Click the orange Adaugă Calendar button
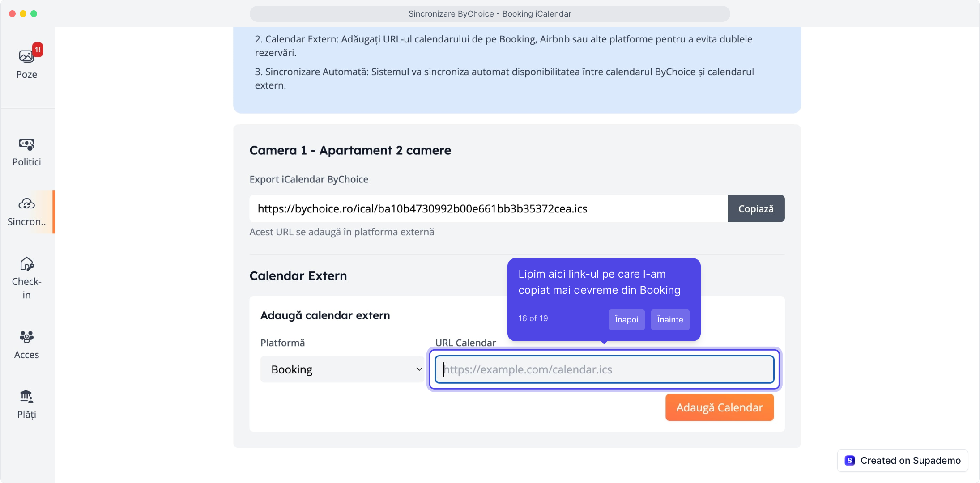Image resolution: width=980 pixels, height=483 pixels. tap(719, 407)
